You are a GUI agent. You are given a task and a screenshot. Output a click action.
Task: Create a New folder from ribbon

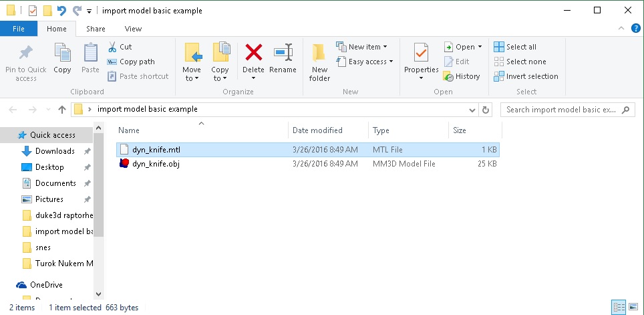pos(319,61)
